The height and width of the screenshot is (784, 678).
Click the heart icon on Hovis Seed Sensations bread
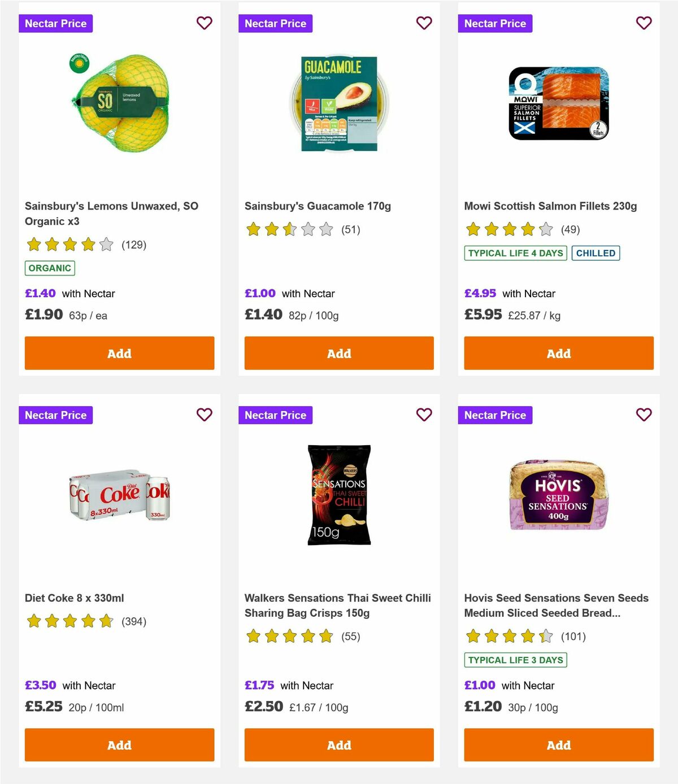coord(644,415)
